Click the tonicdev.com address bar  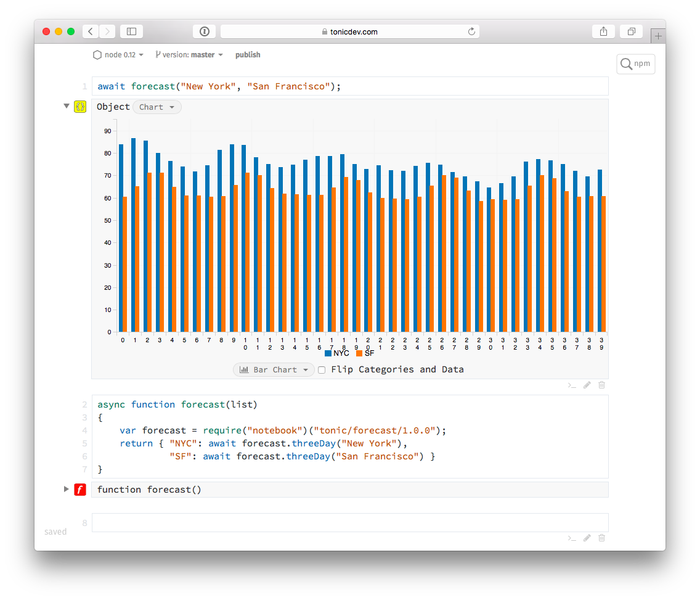click(350, 31)
